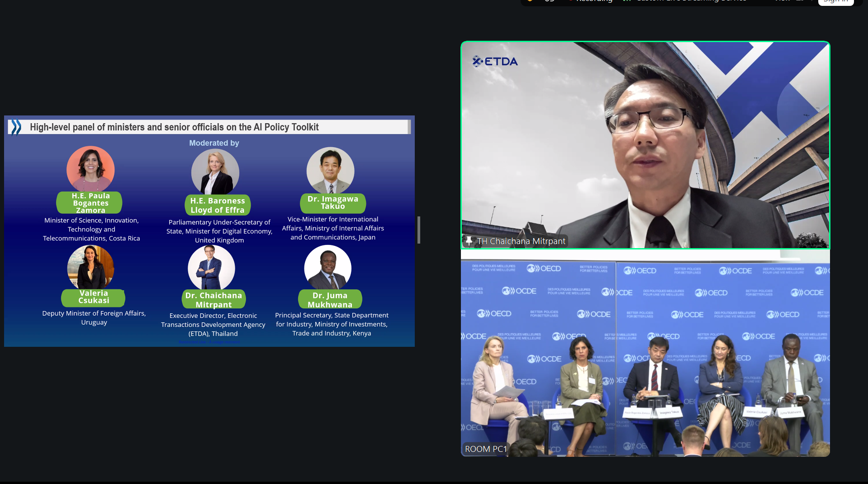Click Dr. Chaichana Mitrpant's portrait on slide
Viewport: 868px width, 484px height.
pyautogui.click(x=211, y=268)
